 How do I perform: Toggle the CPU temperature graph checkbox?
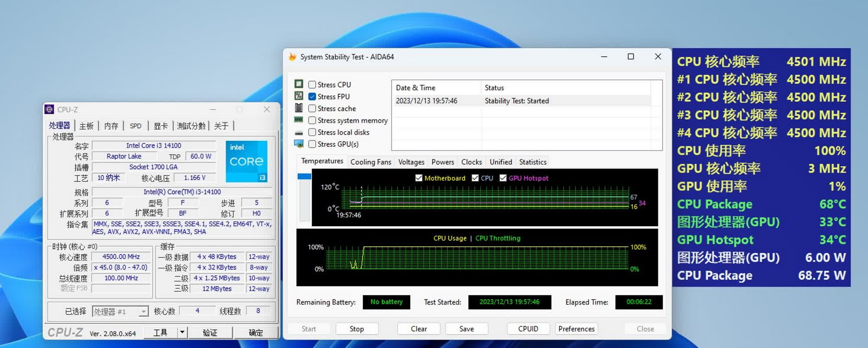pos(475,178)
